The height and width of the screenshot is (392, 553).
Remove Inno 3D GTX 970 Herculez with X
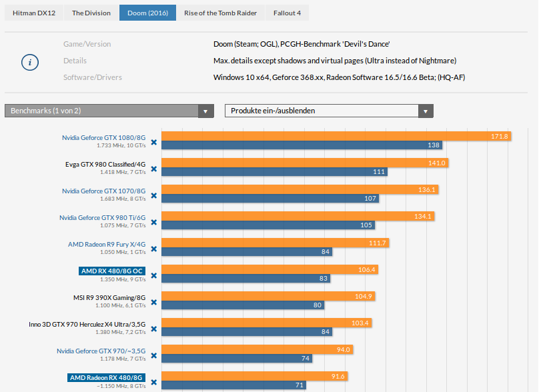(x=154, y=329)
